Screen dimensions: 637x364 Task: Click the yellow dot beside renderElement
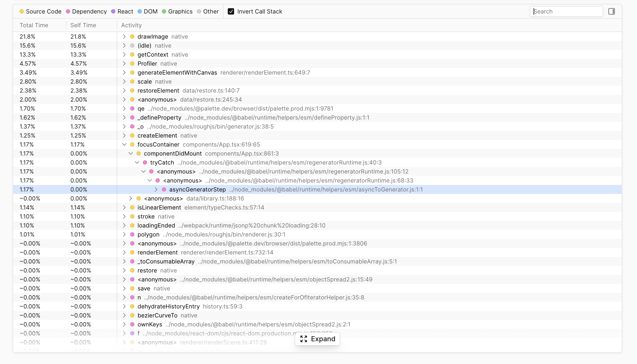click(132, 252)
